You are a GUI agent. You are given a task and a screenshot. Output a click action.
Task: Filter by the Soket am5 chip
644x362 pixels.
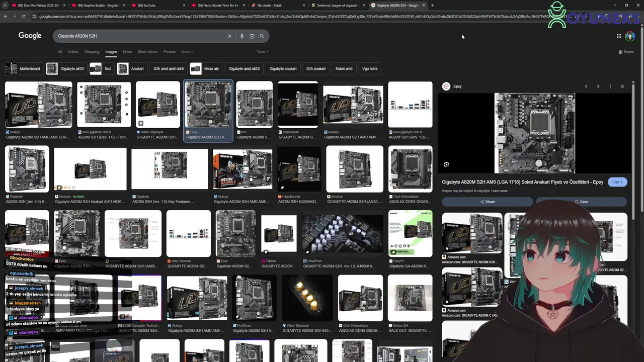click(x=344, y=69)
